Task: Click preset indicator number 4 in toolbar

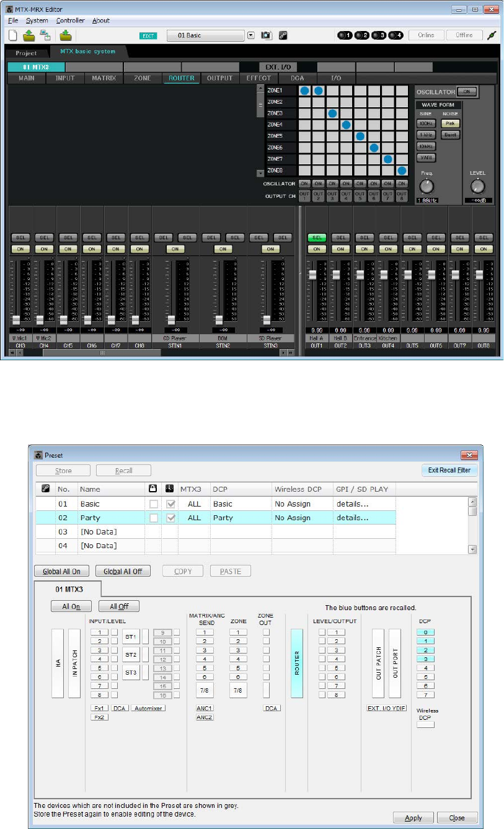Action: (x=396, y=35)
